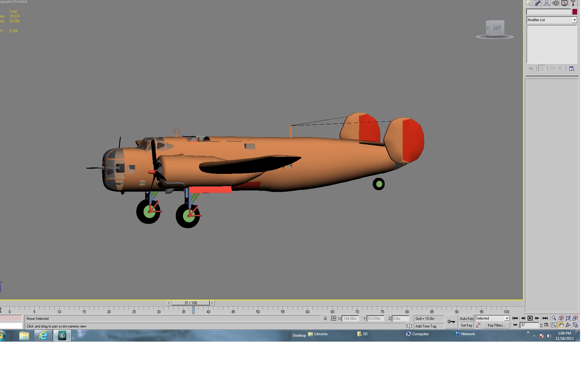This screenshot has height=368, width=588.
Task: Open Time Configuration icon
Action: (546, 325)
